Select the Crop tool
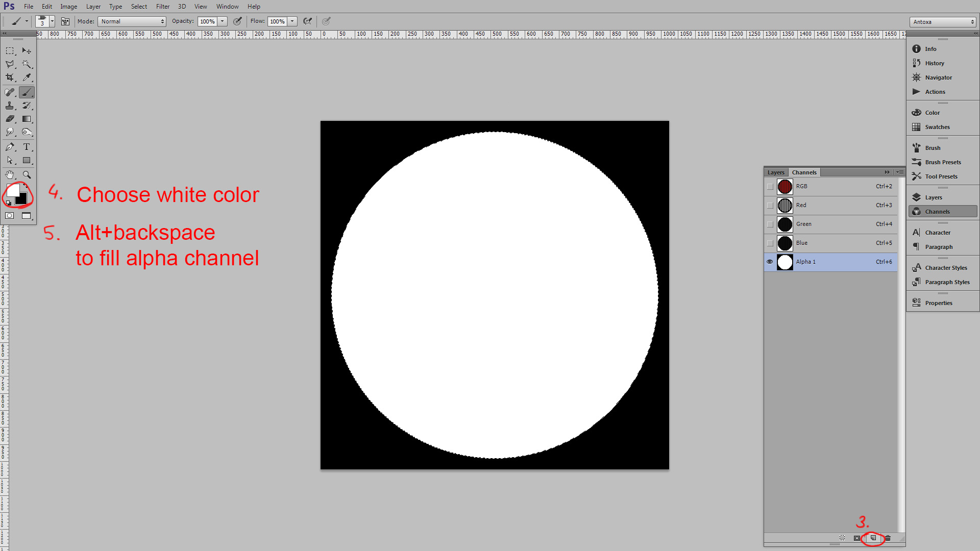The height and width of the screenshot is (551, 980). coord(10,78)
